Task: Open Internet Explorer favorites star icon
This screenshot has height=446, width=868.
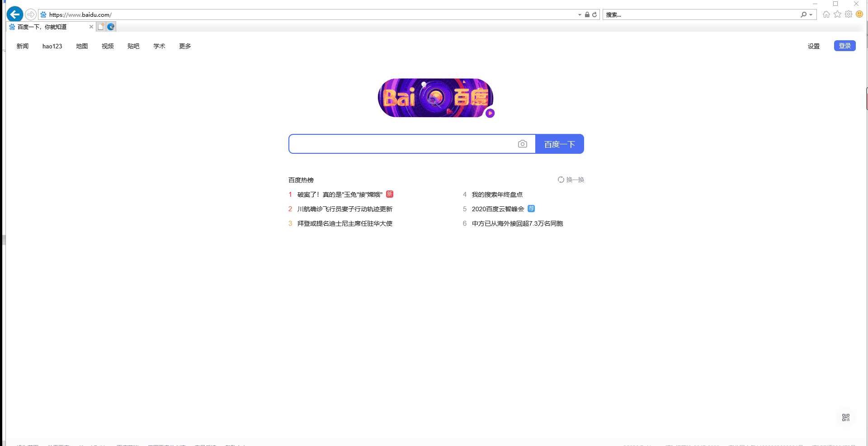Action: 838,14
